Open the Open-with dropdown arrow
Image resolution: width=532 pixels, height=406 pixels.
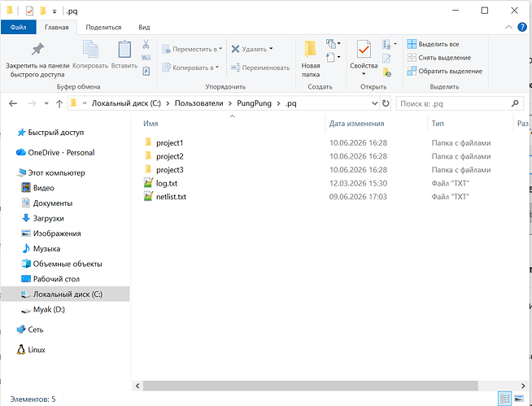395,44
